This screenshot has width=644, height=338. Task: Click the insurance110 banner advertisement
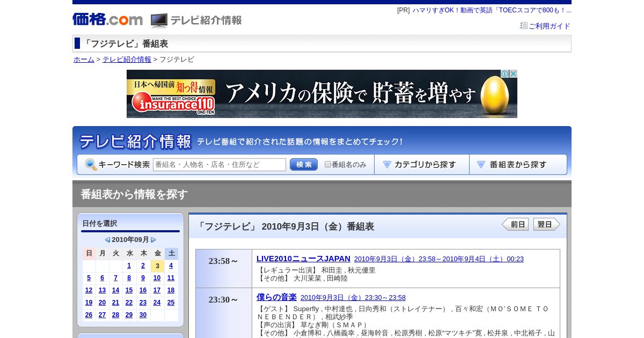(322, 94)
